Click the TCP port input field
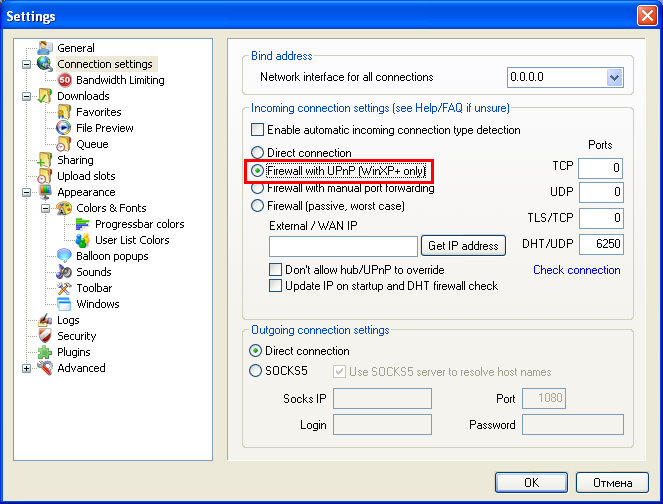663x504 pixels. tap(601, 168)
